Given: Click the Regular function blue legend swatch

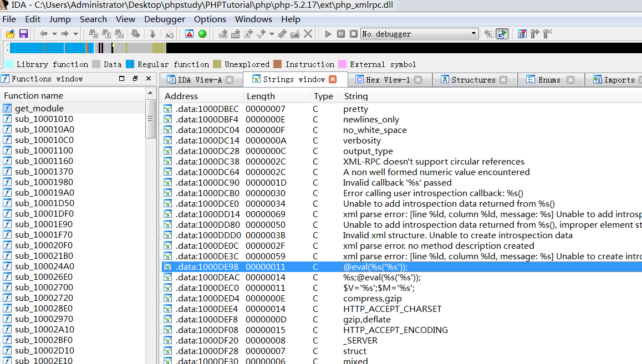Looking at the screenshot, I should point(130,64).
